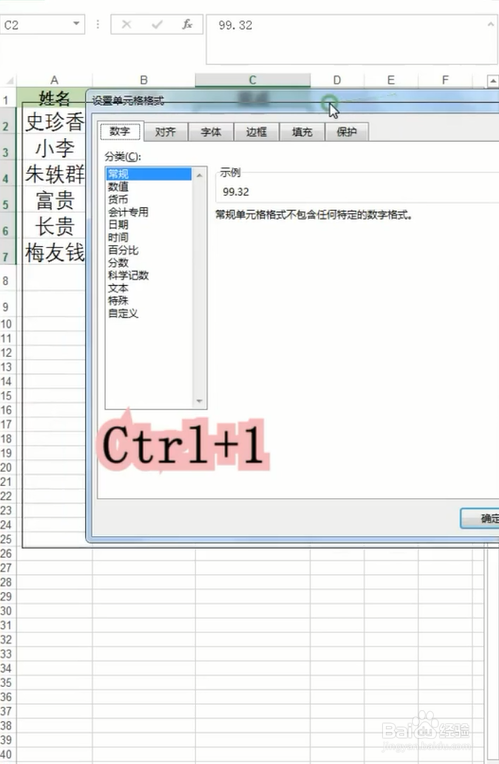The height and width of the screenshot is (764, 499).
Task: Click the worksheet's vertical scroll up arrow
Action: [493, 81]
